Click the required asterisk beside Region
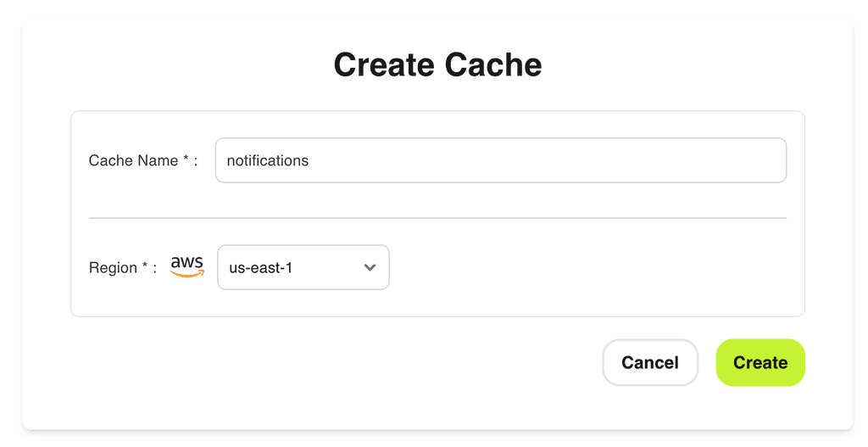 click(x=145, y=266)
